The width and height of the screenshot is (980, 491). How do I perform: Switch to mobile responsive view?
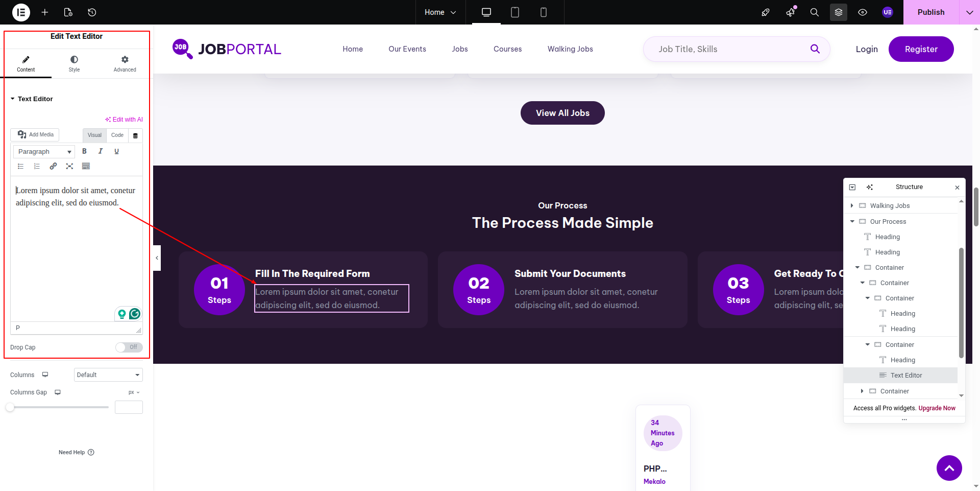544,12
